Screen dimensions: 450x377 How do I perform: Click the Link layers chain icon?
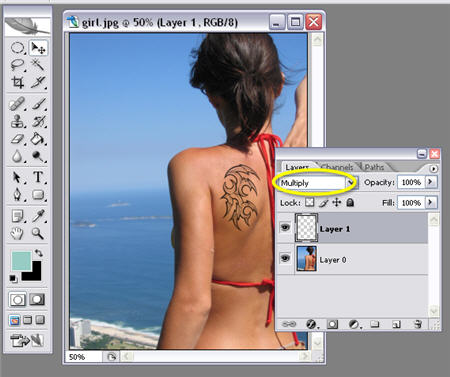pos(289,324)
